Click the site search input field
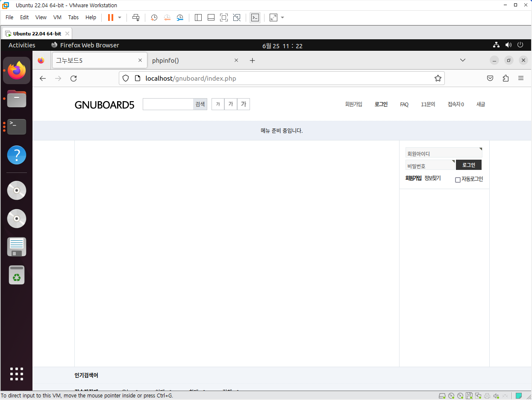 [x=168, y=104]
